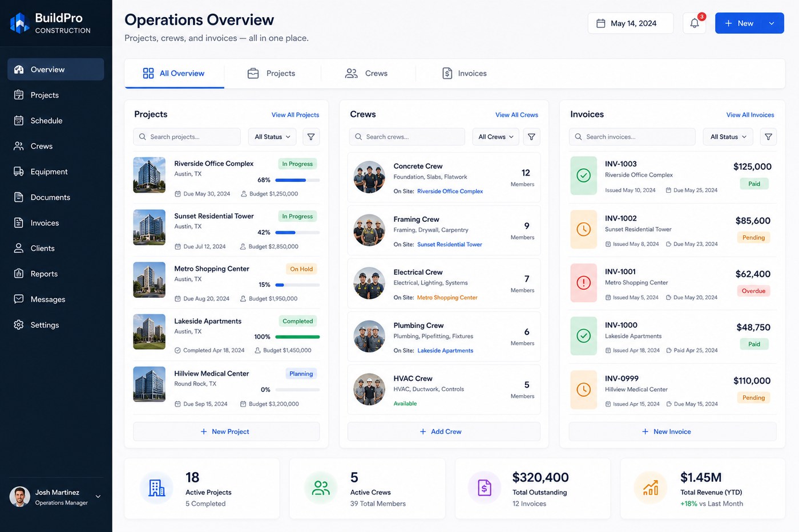Click the filter icon in Crews panel
Image resolution: width=799 pixels, height=532 pixels.
(x=531, y=137)
